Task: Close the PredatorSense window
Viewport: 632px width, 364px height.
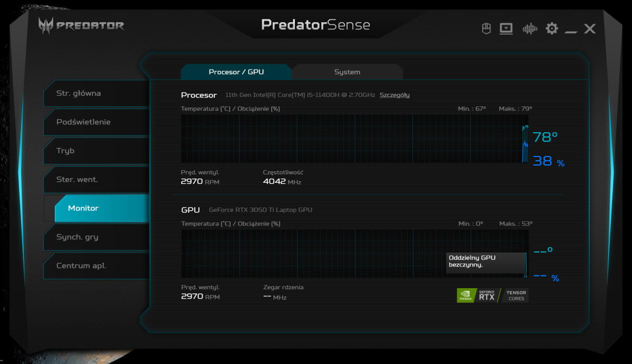Action: click(x=590, y=28)
